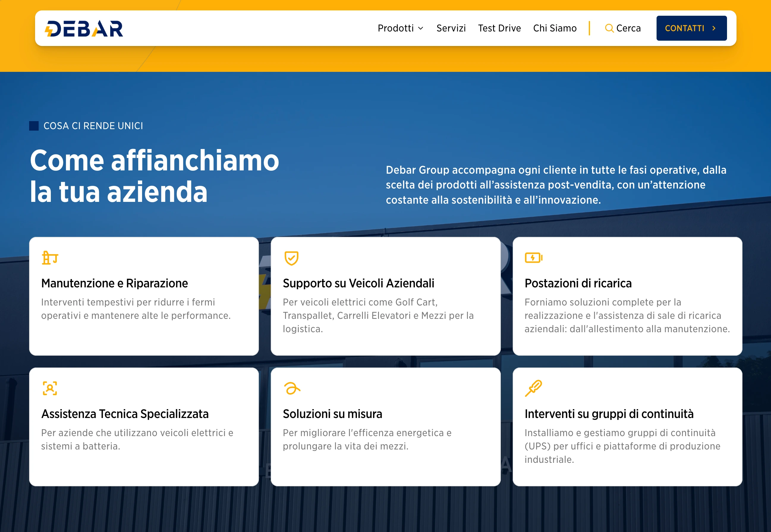Image resolution: width=771 pixels, height=532 pixels.
Task: Click the lasso icon above Soluzioni su misura
Action: coord(292,388)
